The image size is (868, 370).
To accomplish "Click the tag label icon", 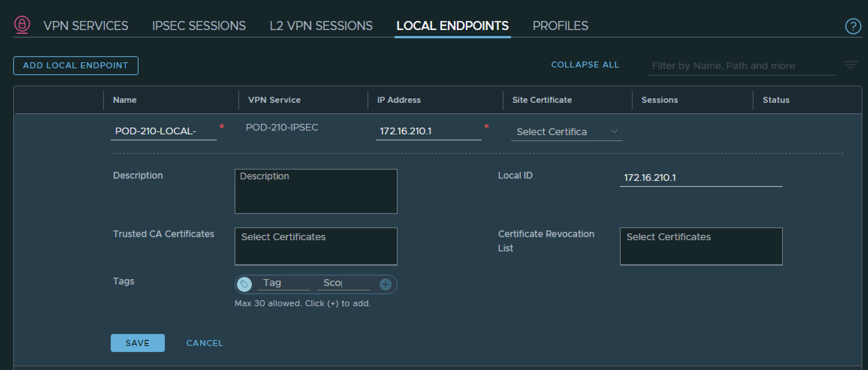I will (x=244, y=284).
